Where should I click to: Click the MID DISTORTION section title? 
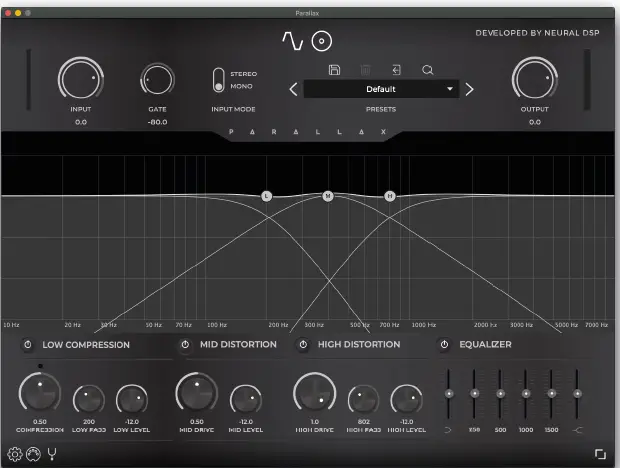click(x=238, y=344)
